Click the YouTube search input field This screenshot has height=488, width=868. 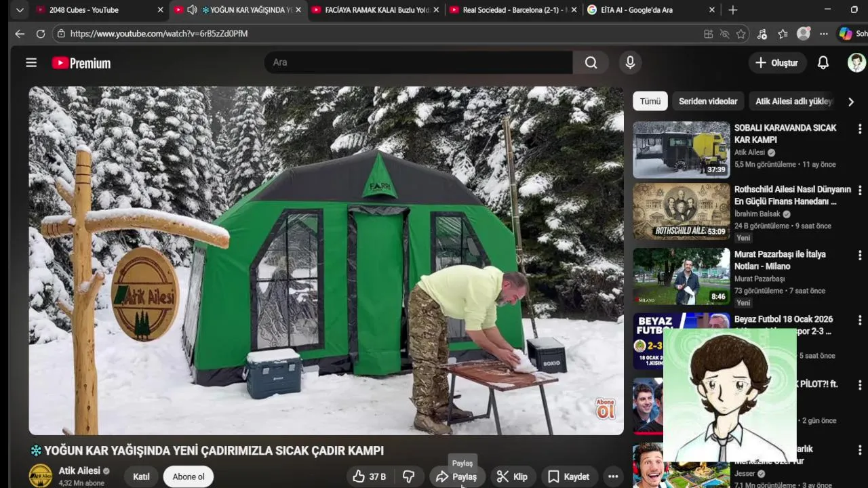(419, 62)
